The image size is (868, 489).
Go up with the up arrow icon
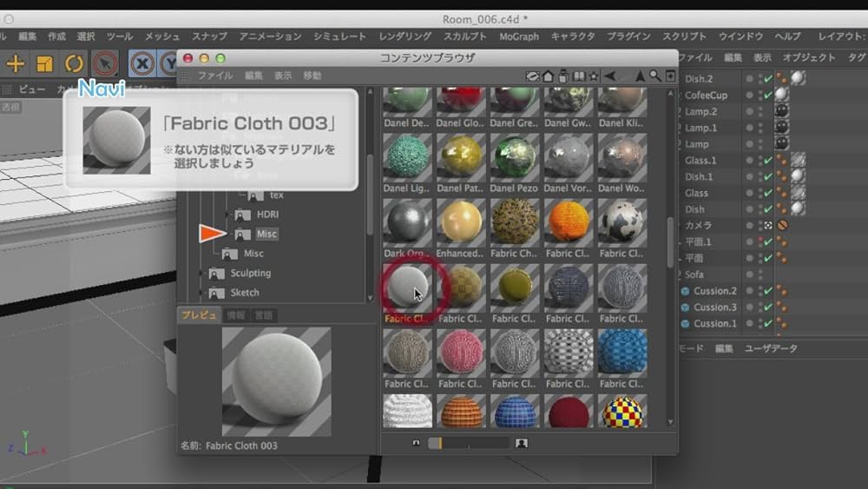(x=640, y=76)
